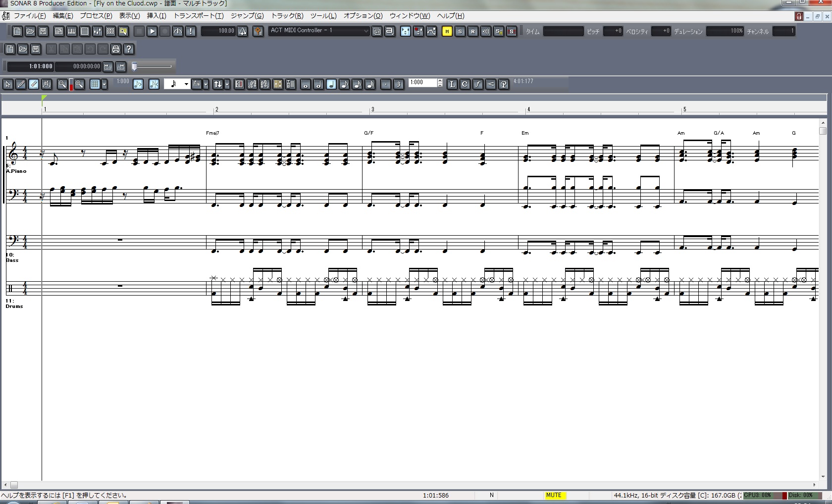Image resolution: width=832 pixels, height=504 pixels.
Task: Open the 編集(E) menu
Action: [63, 16]
